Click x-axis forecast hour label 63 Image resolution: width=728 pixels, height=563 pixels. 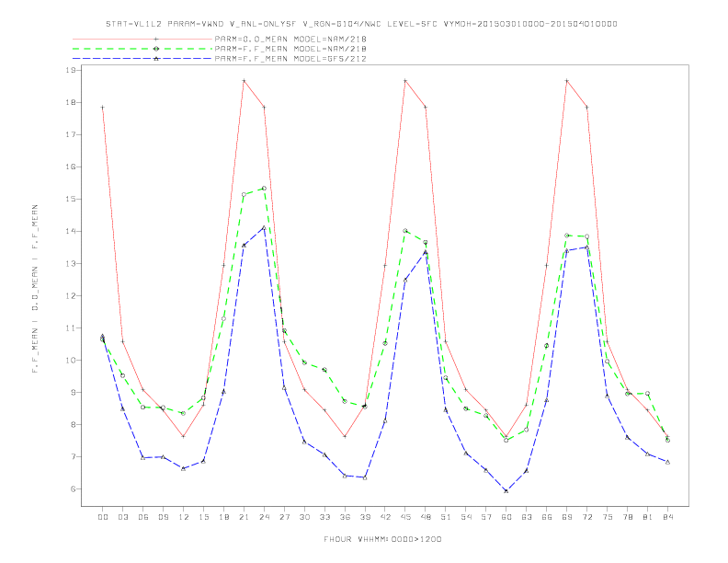coord(527,517)
